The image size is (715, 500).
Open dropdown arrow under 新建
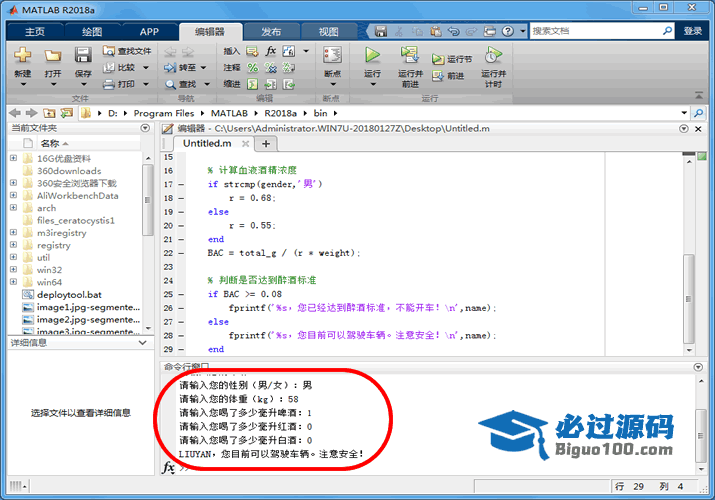(x=23, y=85)
